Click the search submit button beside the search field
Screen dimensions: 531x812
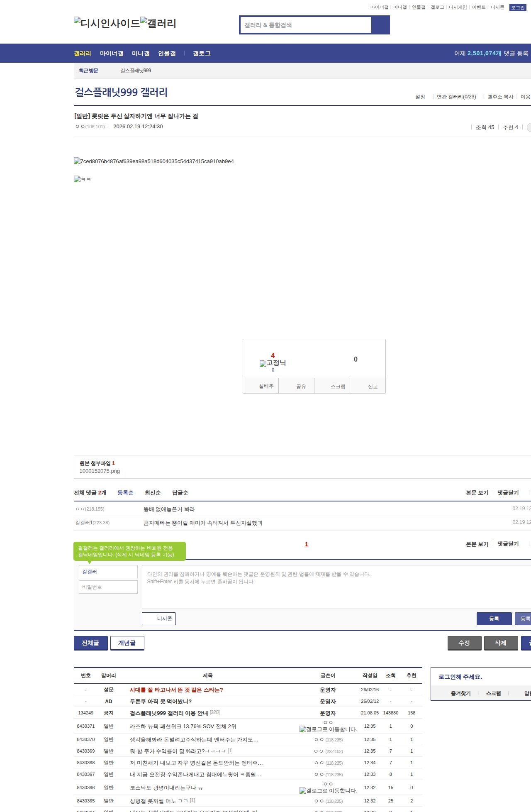pyautogui.click(x=380, y=25)
